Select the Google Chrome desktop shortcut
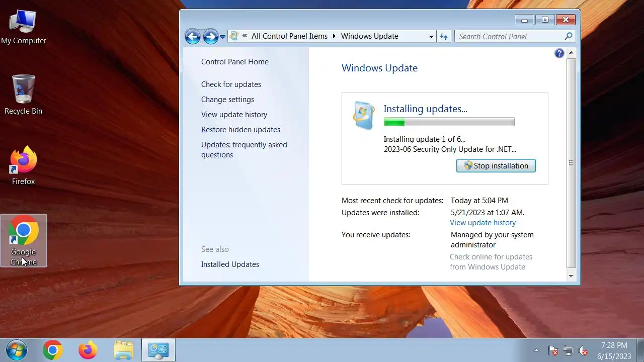This screenshot has height=362, width=644. (24, 240)
